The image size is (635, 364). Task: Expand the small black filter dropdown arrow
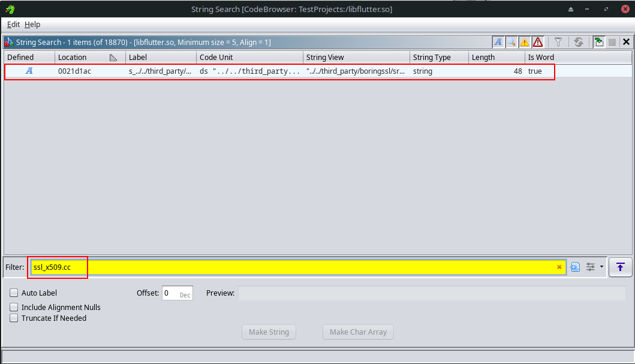coord(601,267)
